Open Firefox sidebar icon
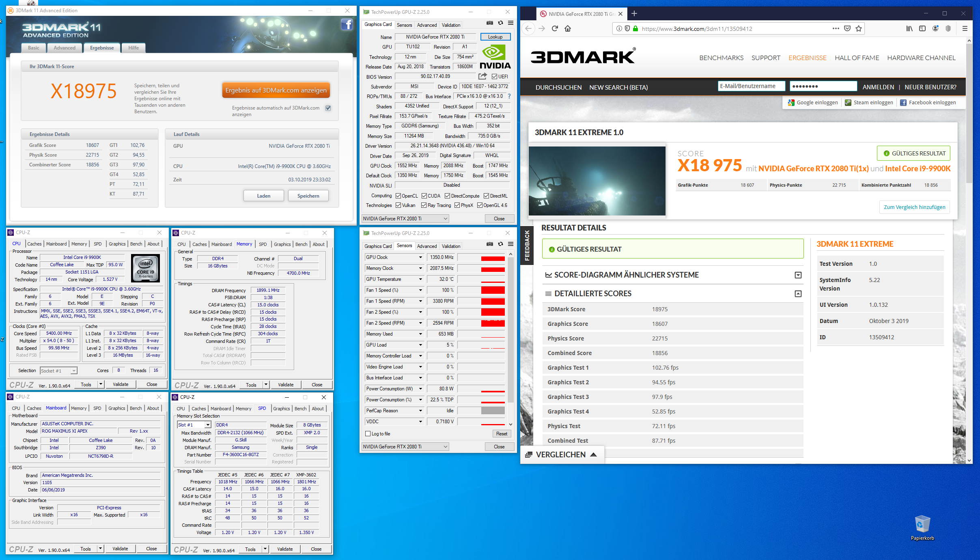980x560 pixels. tap(922, 28)
